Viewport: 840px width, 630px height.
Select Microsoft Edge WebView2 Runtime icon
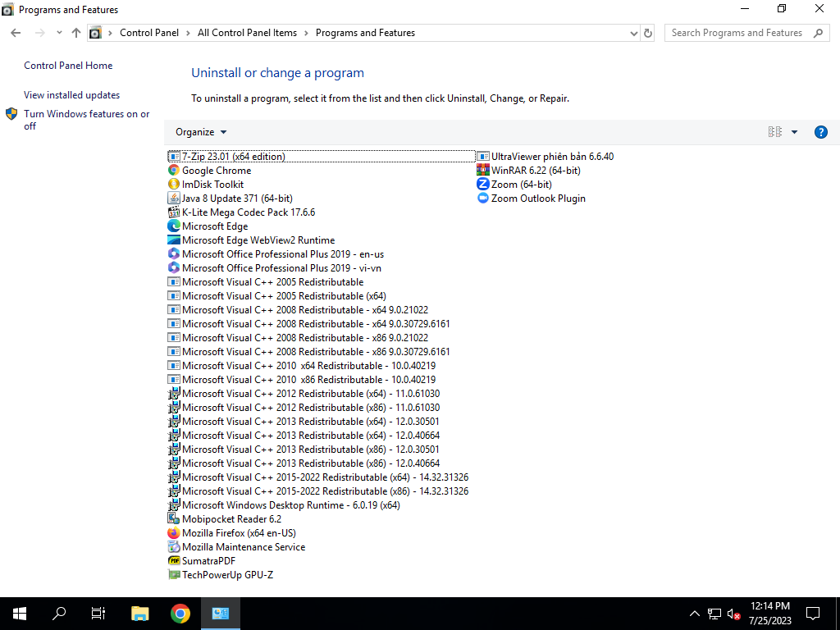point(174,240)
